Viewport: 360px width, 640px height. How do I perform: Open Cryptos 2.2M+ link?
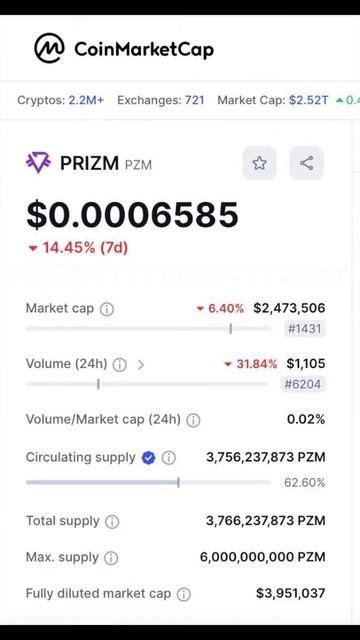[x=86, y=100]
